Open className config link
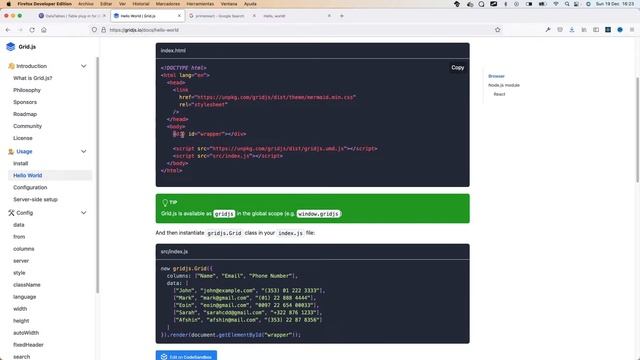 click(x=27, y=285)
